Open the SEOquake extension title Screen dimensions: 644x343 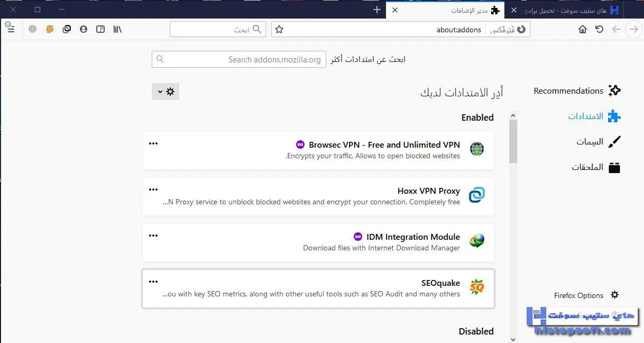(441, 283)
